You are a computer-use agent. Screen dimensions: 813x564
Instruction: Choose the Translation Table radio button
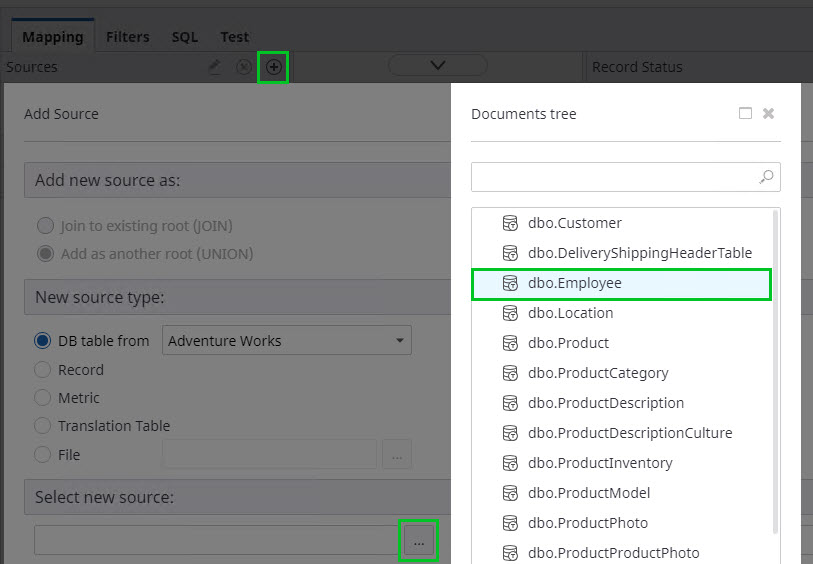tap(42, 426)
